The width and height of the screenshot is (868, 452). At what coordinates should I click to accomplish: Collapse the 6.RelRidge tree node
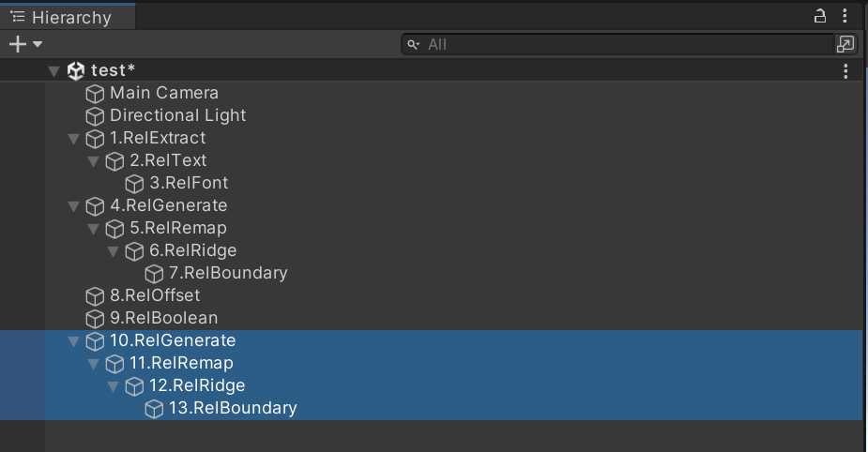point(113,251)
